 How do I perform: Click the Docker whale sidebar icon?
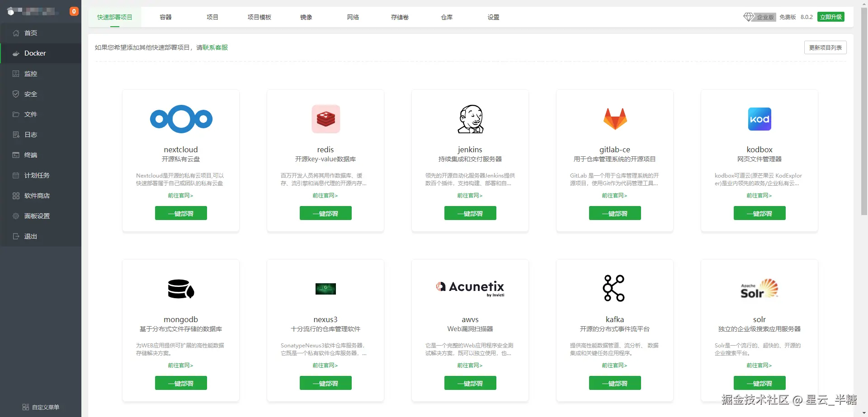pyautogui.click(x=16, y=53)
